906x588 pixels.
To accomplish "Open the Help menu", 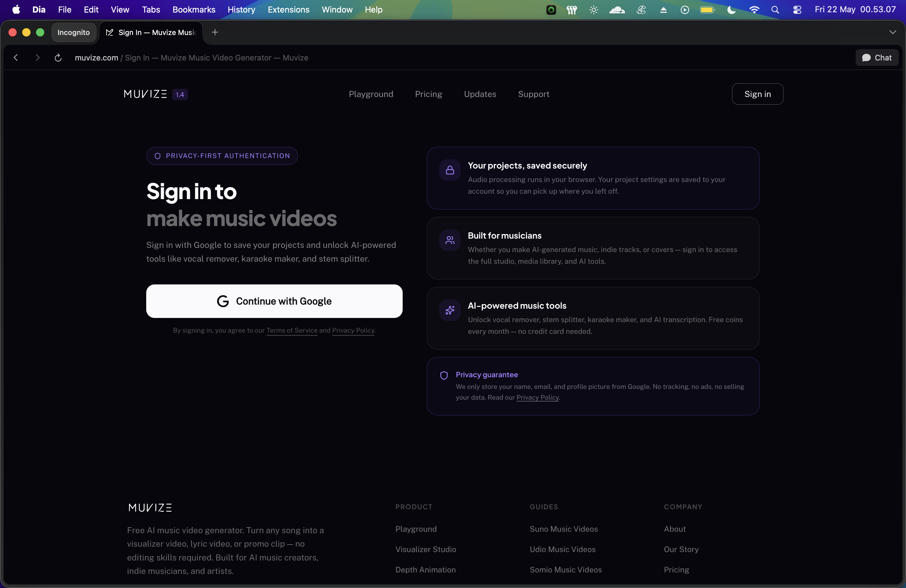I will click(373, 10).
